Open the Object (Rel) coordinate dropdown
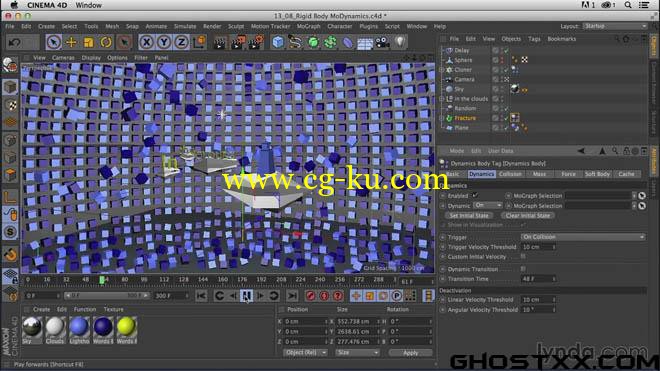 coord(305,352)
